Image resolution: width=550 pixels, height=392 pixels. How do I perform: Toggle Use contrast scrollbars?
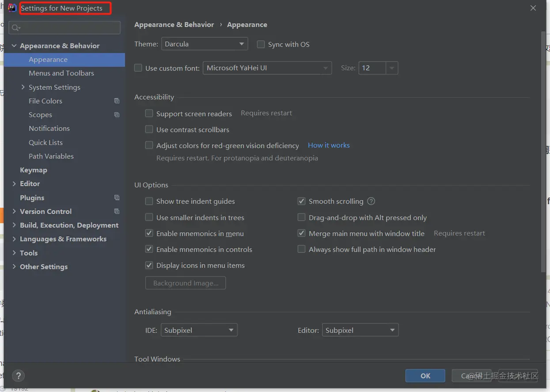pos(149,129)
